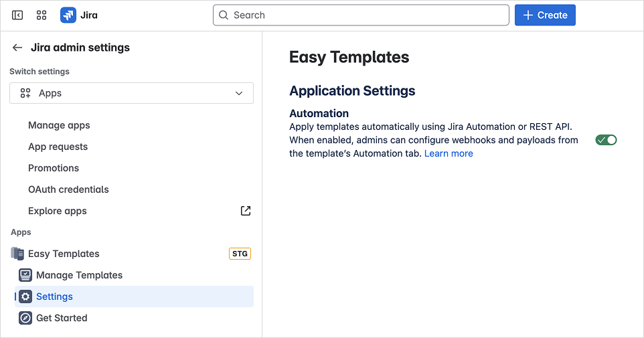This screenshot has height=338, width=644.
Task: Open OAuth credentials page
Action: (x=68, y=189)
